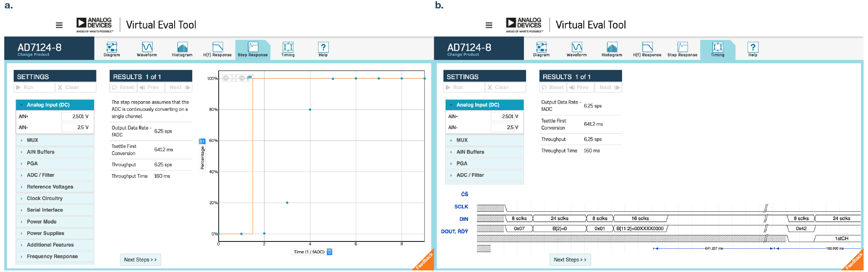868x272 pixels.
Task: Click the chart zoom-in plus icon
Action: pos(226,78)
